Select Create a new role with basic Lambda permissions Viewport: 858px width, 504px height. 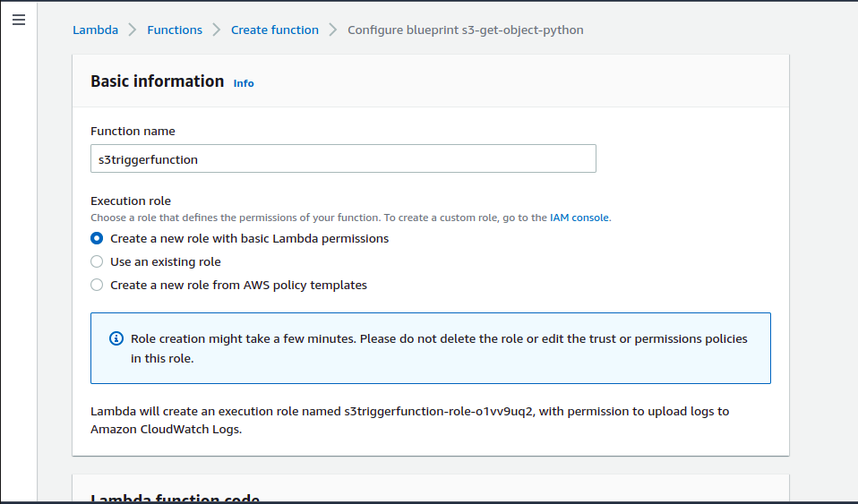[x=98, y=239]
